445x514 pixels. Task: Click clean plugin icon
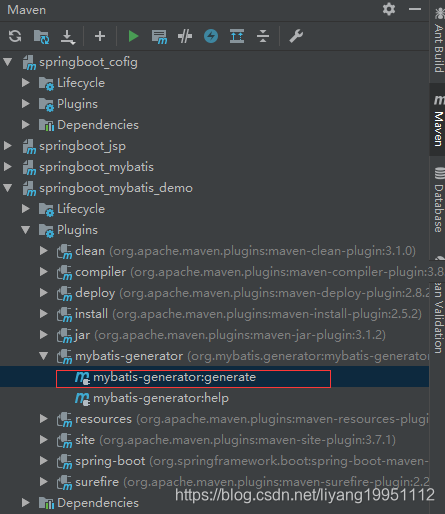64,252
